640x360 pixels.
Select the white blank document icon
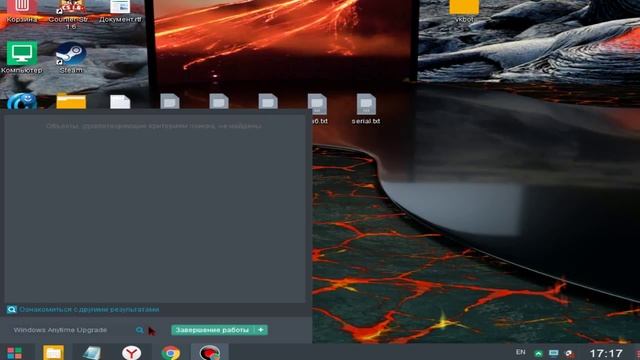tap(120, 102)
